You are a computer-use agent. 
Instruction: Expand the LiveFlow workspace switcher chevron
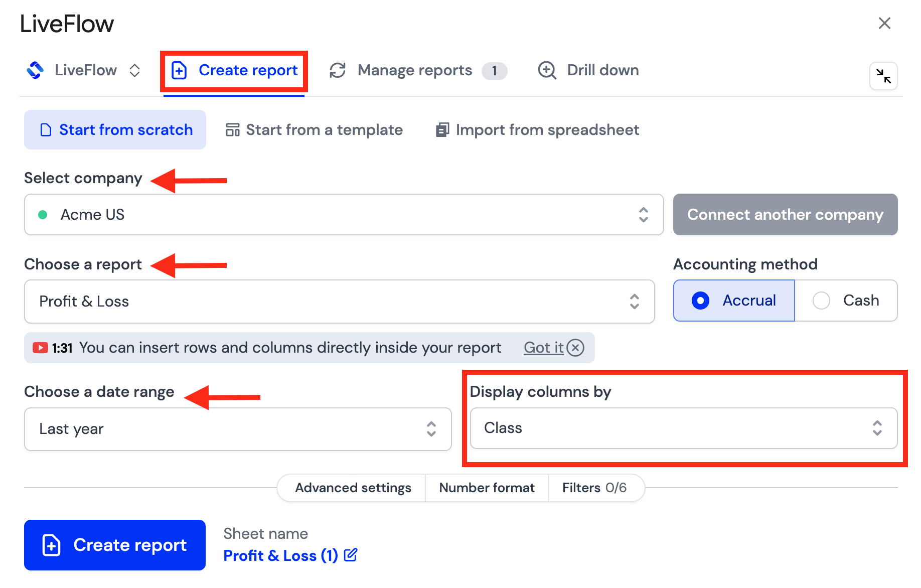pyautogui.click(x=134, y=70)
